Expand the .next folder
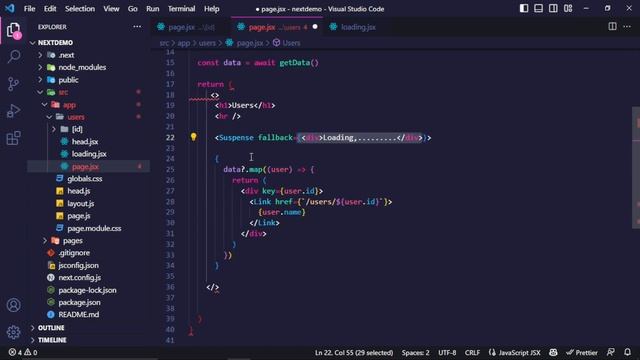 point(40,55)
